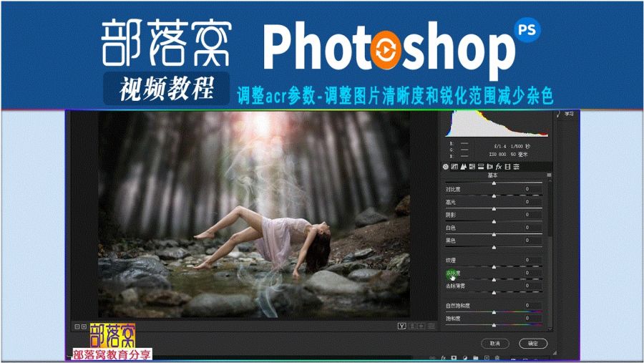Open the Basic panel icon in Camera Raw
The width and height of the screenshot is (644, 363).
pos(446,167)
